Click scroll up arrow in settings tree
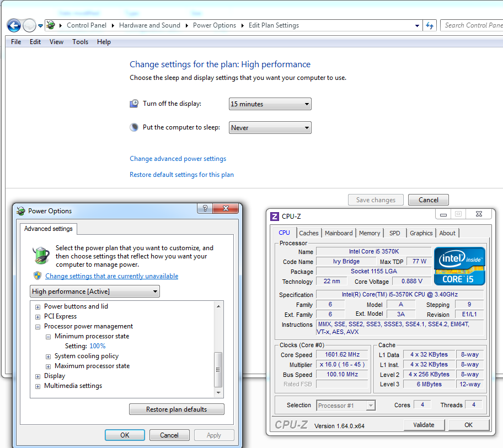 click(218, 306)
